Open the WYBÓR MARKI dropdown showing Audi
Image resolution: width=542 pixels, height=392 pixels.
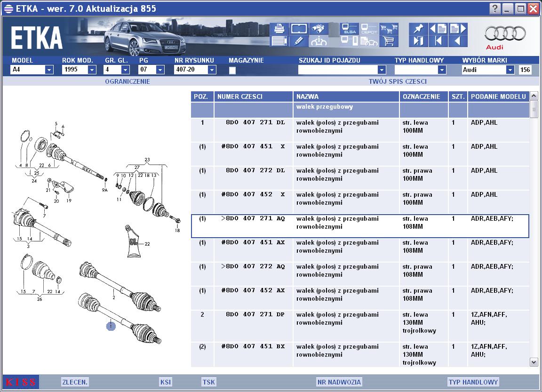510,70
